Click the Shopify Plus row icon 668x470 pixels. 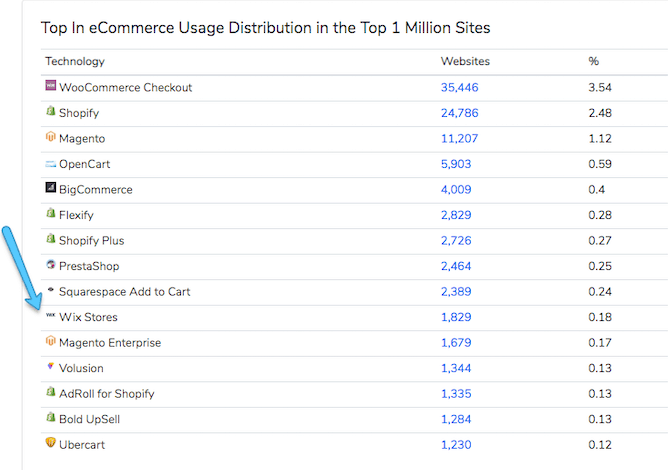(51, 238)
